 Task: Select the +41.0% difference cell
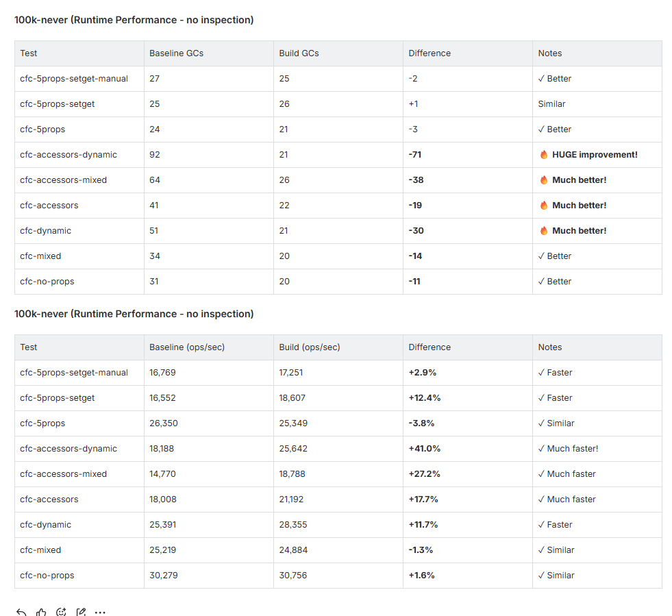[x=424, y=449]
